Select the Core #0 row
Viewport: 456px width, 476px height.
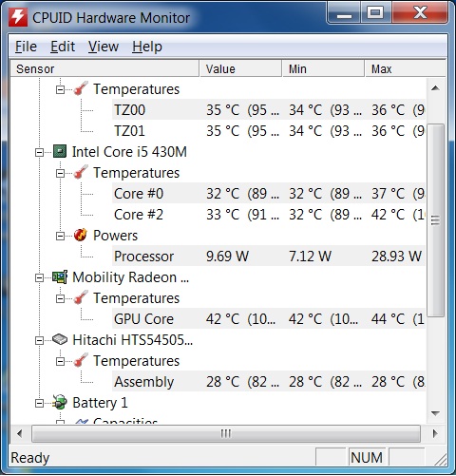tap(269, 193)
